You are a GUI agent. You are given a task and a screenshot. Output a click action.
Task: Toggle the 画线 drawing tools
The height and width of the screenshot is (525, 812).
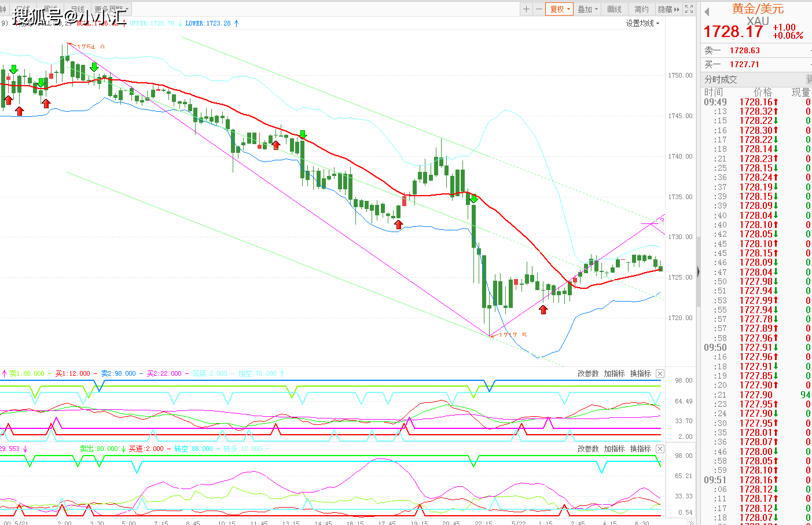point(614,9)
